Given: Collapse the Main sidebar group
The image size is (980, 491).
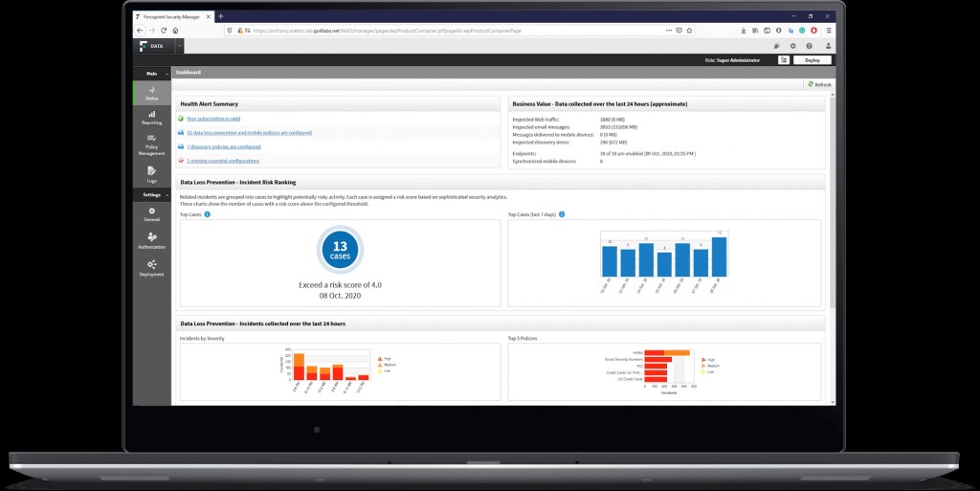Looking at the screenshot, I should coord(167,74).
